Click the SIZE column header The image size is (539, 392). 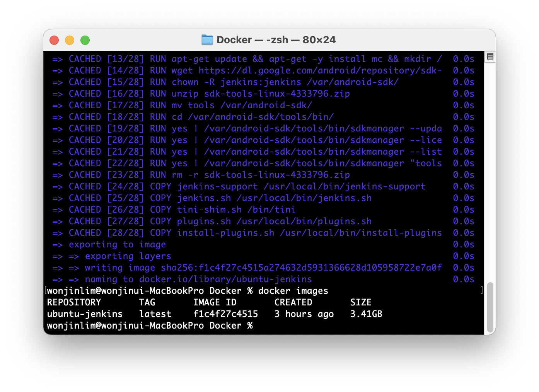click(x=361, y=302)
